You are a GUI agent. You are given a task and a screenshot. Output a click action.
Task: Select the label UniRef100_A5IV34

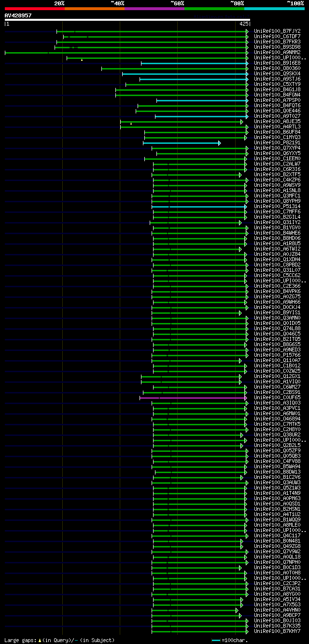[x=277, y=600]
